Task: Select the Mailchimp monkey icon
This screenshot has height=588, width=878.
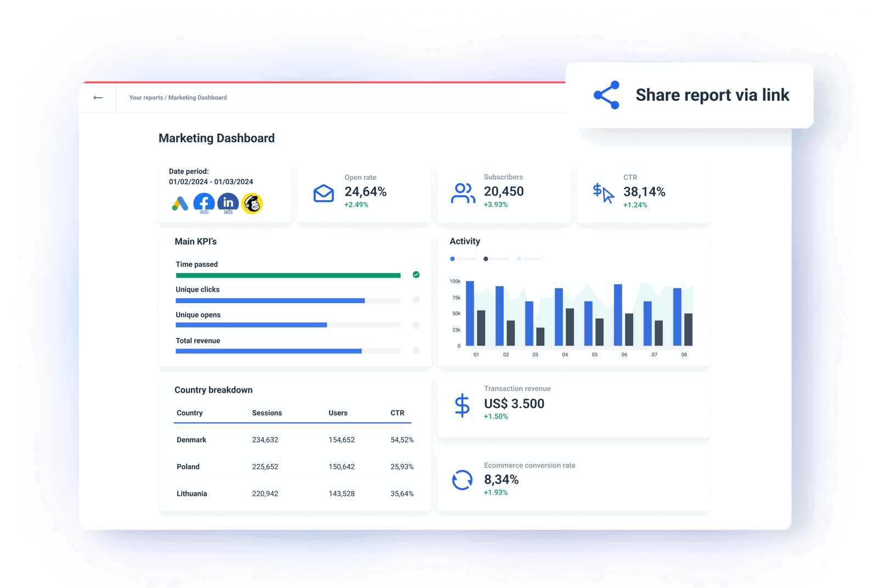Action: click(253, 203)
